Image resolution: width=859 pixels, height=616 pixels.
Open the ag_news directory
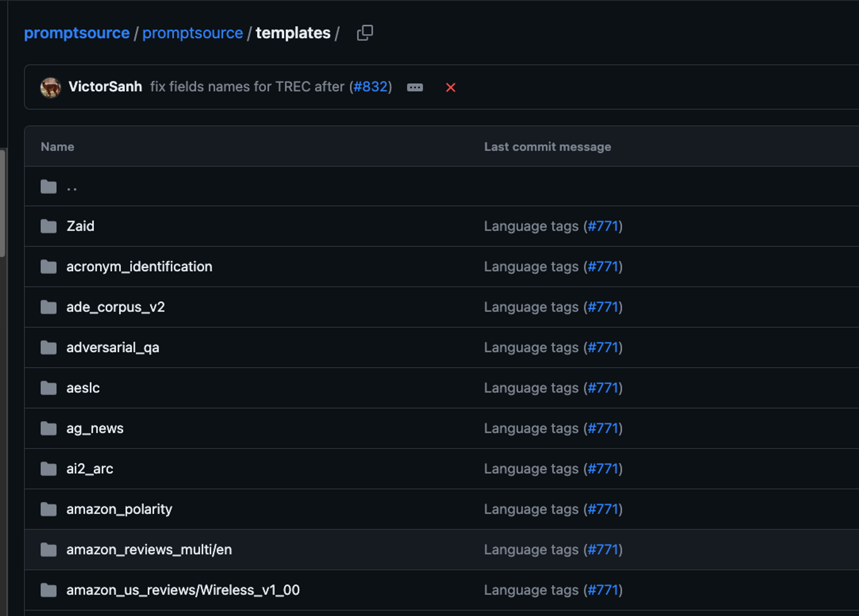[95, 428]
